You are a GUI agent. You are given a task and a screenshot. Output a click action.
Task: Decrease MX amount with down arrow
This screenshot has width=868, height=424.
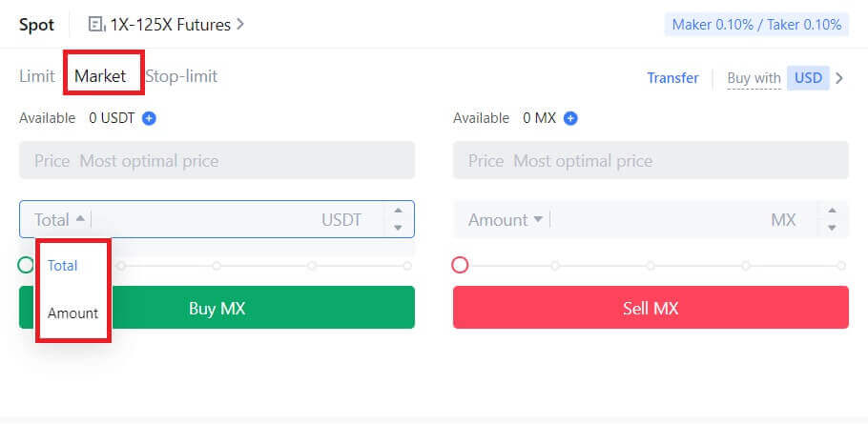pyautogui.click(x=832, y=228)
